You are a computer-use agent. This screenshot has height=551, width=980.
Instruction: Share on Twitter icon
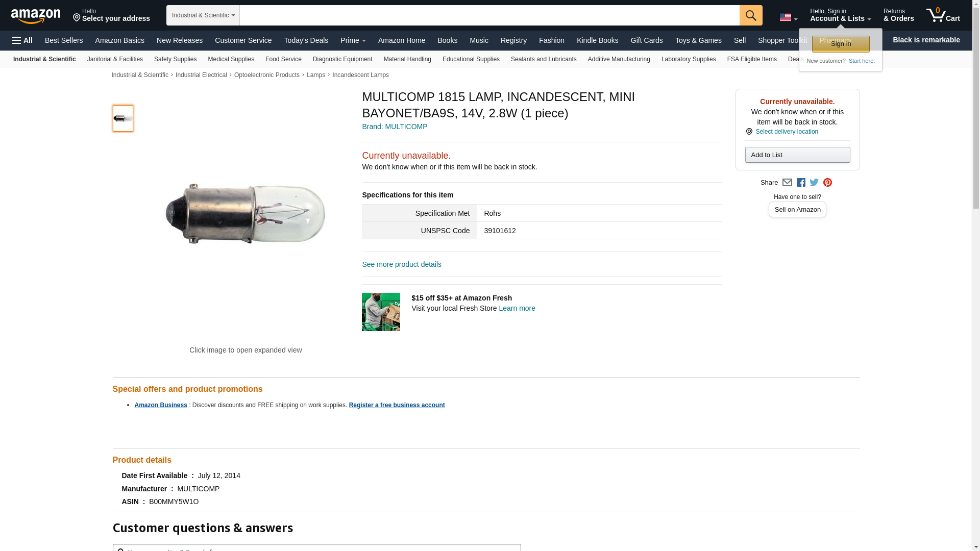pyautogui.click(x=814, y=183)
